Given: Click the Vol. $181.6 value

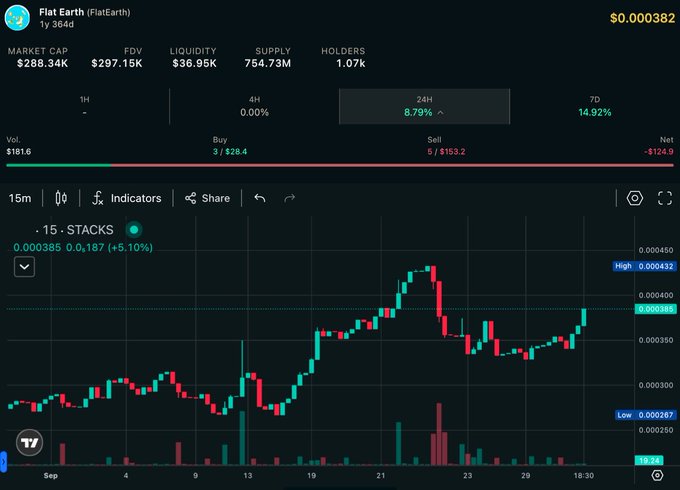Looking at the screenshot, I should point(19,151).
